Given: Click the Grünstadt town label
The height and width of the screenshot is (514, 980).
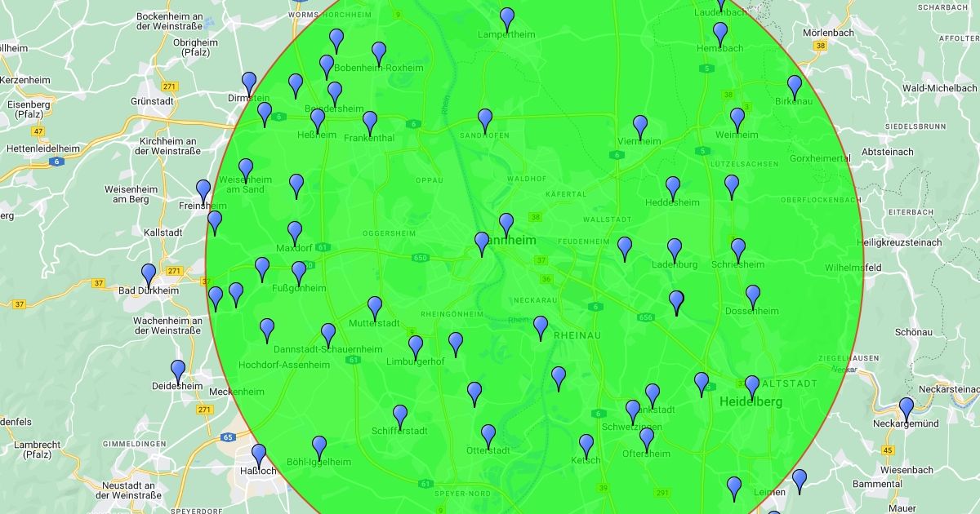Looking at the screenshot, I should tap(151, 102).
